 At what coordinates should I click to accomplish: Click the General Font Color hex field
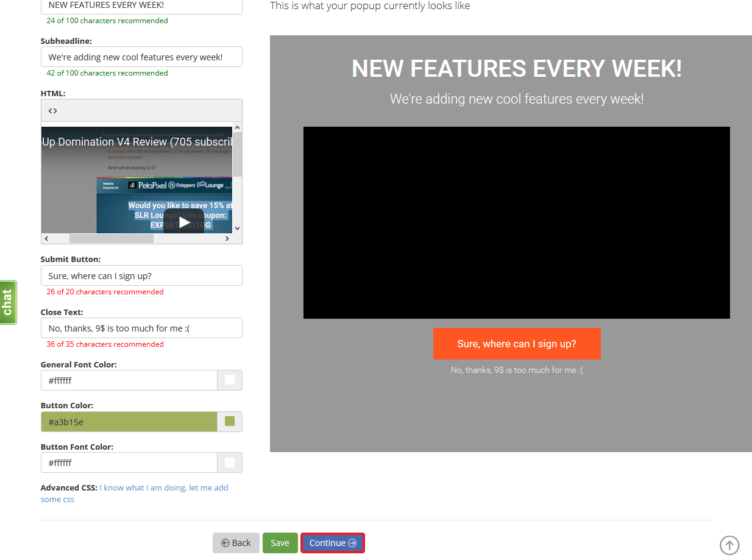click(129, 380)
